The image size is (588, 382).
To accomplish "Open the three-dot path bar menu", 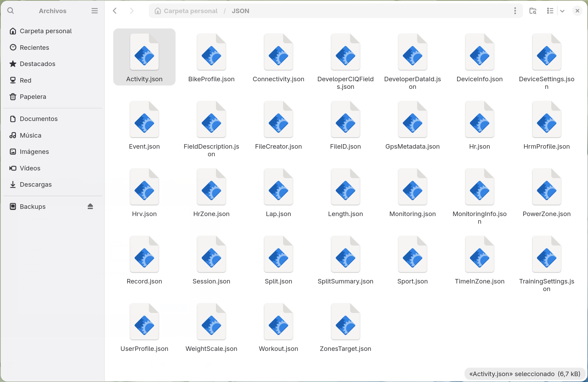I will (x=515, y=11).
